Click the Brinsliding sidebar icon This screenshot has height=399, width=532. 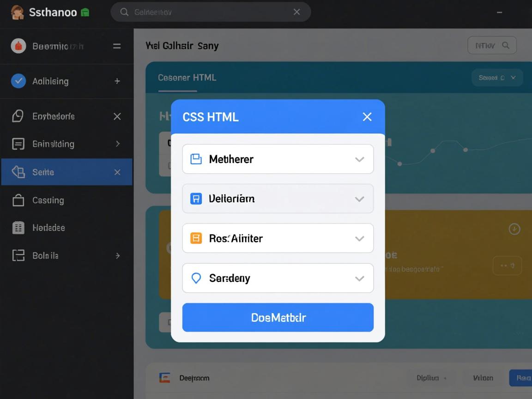18,144
